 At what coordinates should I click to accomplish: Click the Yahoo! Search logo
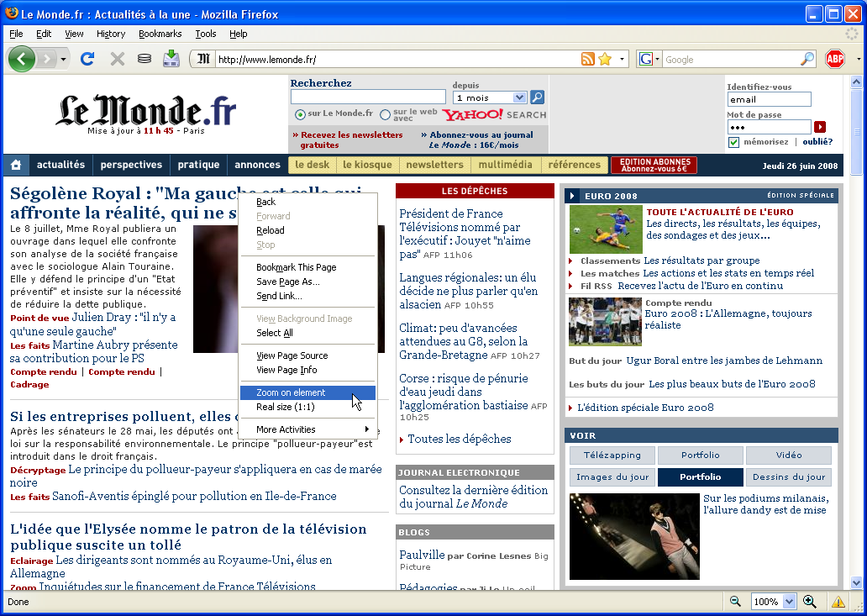tap(495, 114)
